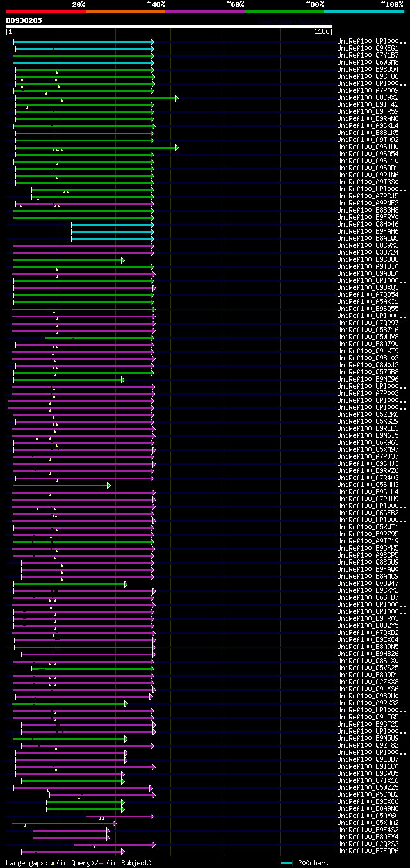Click the red 20% legend segment
Screen dimensions: 410x868
coord(46,12)
